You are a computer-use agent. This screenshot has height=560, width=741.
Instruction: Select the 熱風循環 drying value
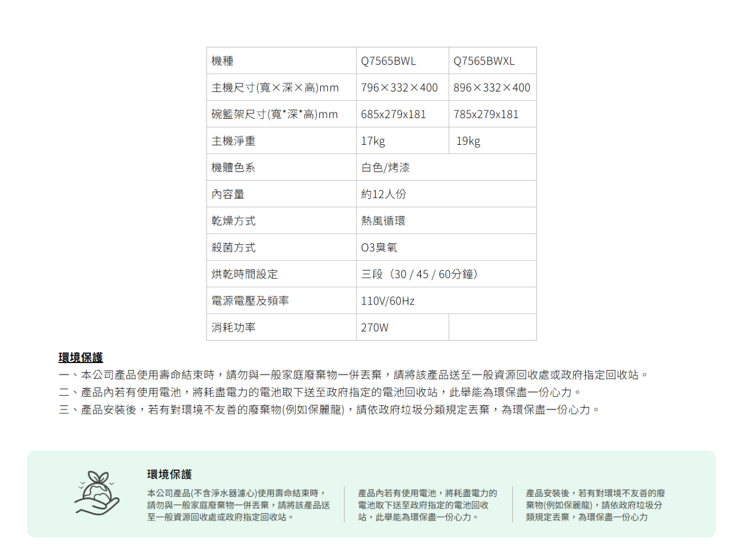[383, 221]
